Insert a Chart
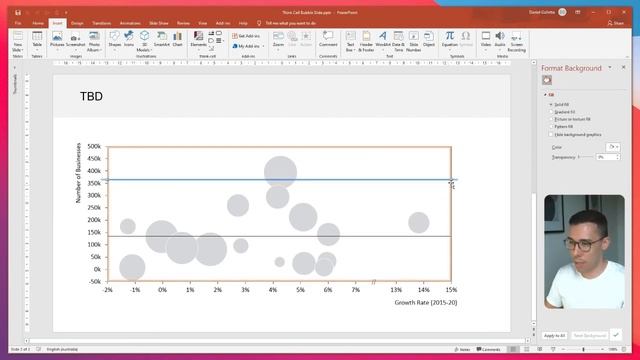The width and height of the screenshot is (640, 360). point(178,39)
